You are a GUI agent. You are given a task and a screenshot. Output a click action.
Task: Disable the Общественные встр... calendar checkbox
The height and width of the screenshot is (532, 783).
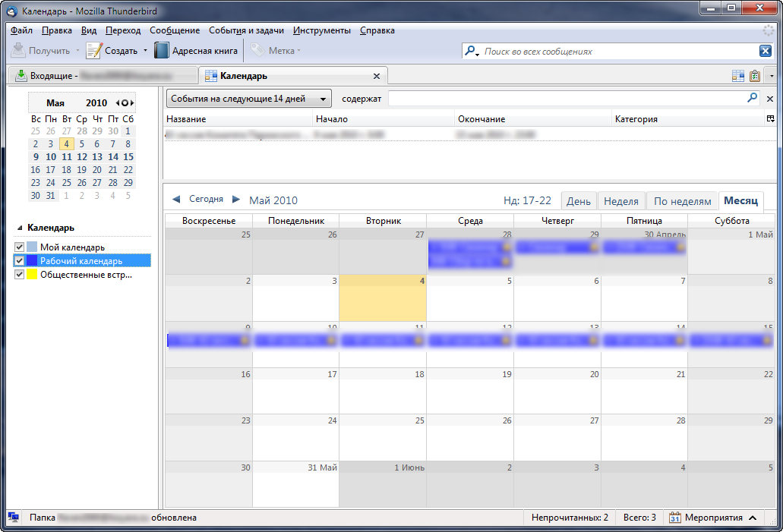20,275
